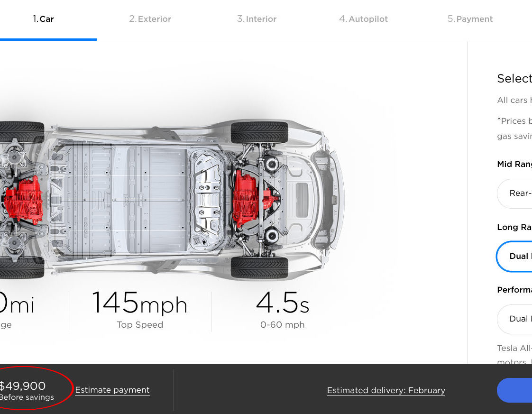Click the 4.5s 0-60 mph stat
532x414 pixels.
coord(282,310)
